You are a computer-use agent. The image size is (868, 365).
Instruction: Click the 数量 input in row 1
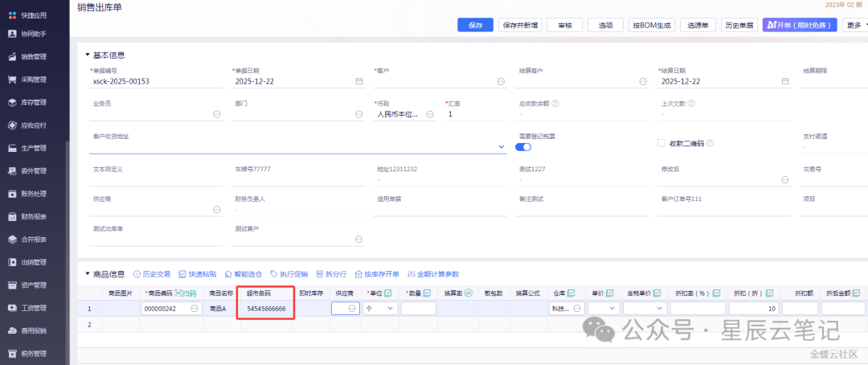click(x=418, y=309)
